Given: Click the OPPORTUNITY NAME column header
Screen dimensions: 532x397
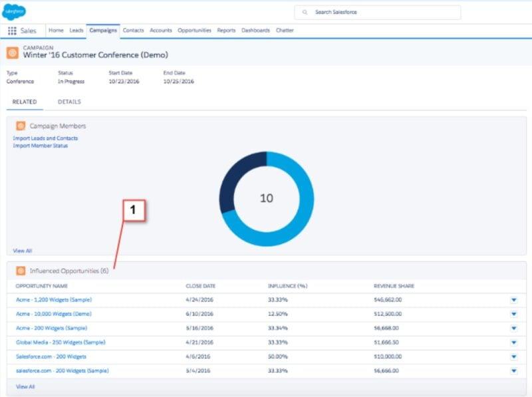Looking at the screenshot, I should point(42,286).
